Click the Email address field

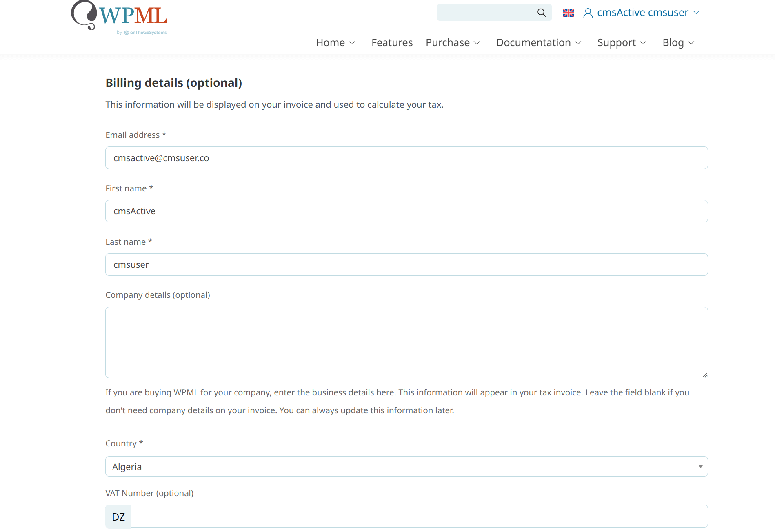406,158
